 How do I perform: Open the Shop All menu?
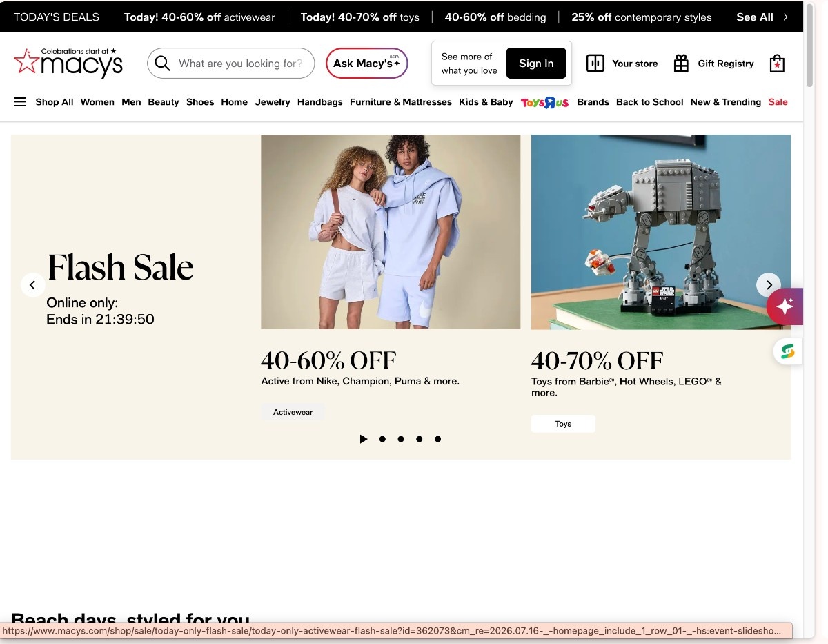tap(55, 102)
